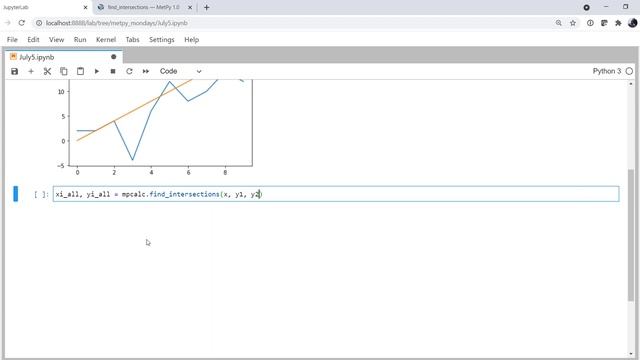Image resolution: width=640 pixels, height=360 pixels.
Task: Bookmark this page with star icon
Action: click(x=573, y=23)
